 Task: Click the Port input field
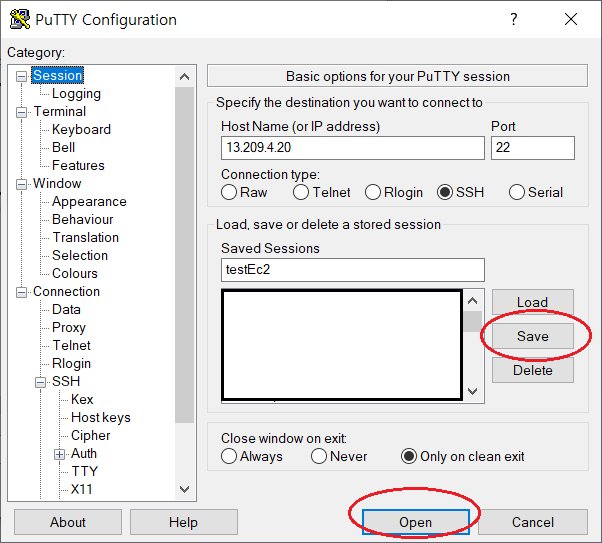pos(533,147)
